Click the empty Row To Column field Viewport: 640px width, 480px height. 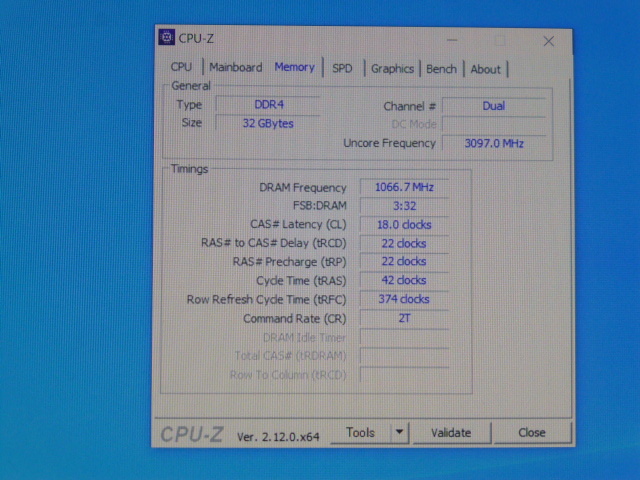pyautogui.click(x=404, y=374)
